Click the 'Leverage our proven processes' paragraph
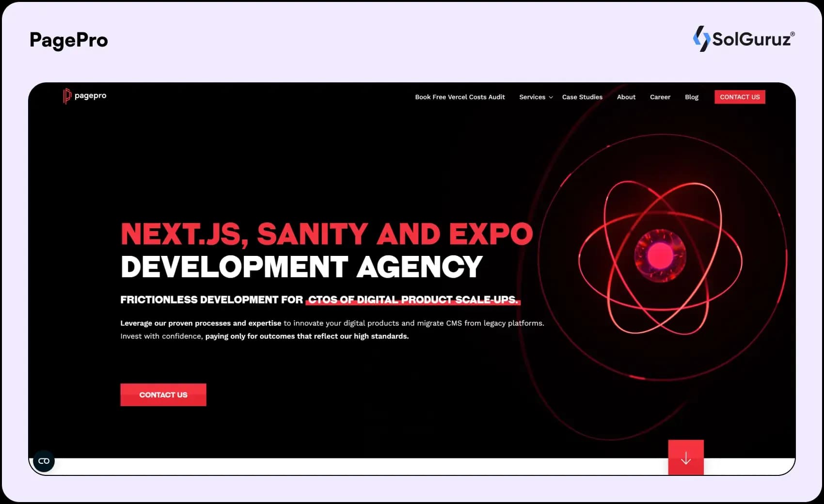 click(332, 330)
